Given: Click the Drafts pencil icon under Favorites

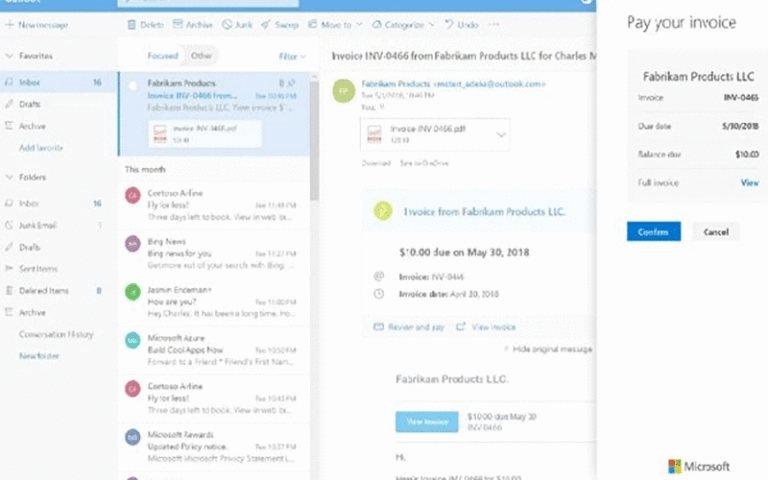Looking at the screenshot, I should [9, 104].
